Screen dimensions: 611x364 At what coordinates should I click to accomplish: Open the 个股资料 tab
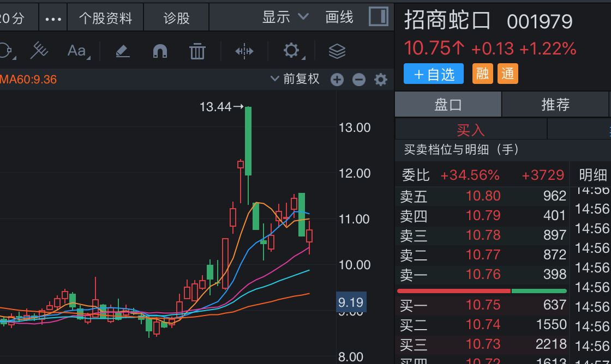click(x=105, y=19)
